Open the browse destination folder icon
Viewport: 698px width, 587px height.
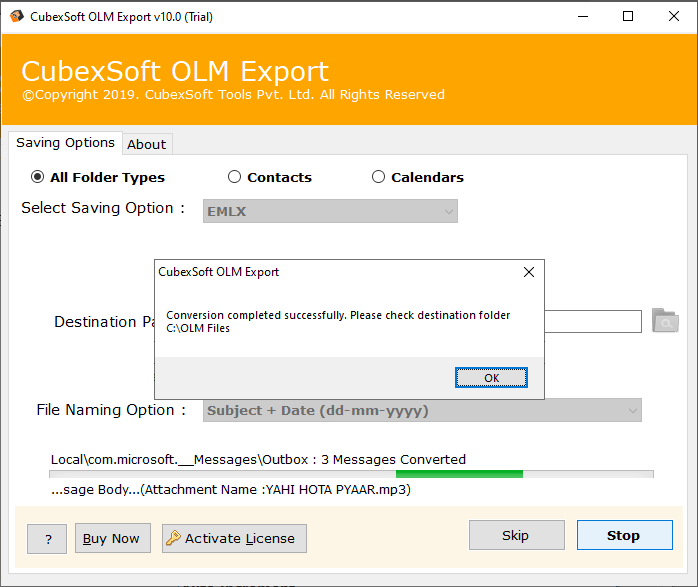pos(665,320)
